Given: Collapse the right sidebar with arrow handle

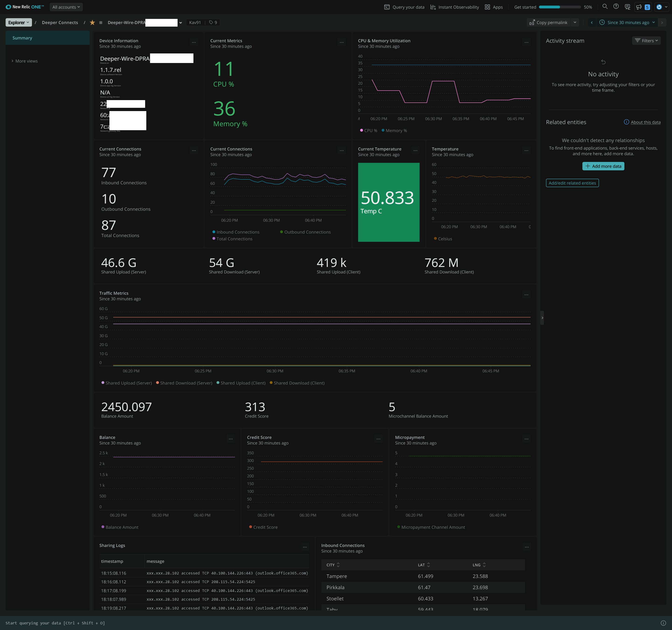Looking at the screenshot, I should [542, 318].
